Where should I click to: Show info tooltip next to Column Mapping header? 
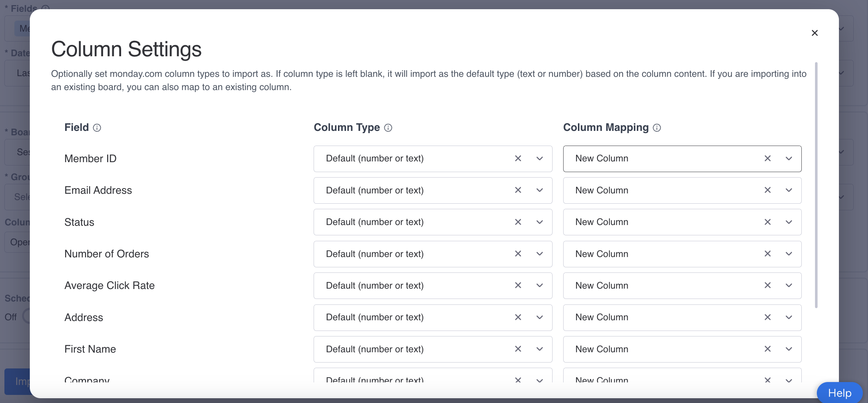pos(657,128)
